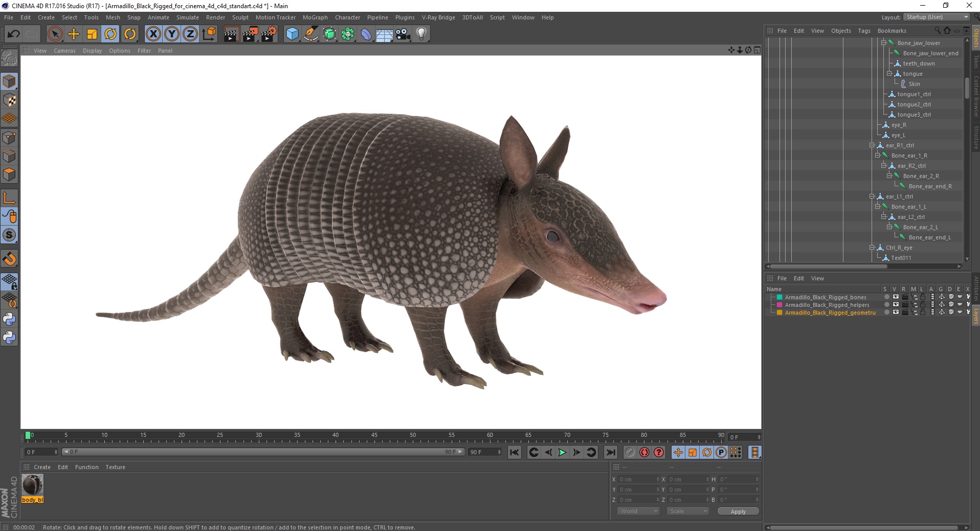Open the material manager Texture menu
The height and width of the screenshot is (531, 980).
tap(115, 467)
